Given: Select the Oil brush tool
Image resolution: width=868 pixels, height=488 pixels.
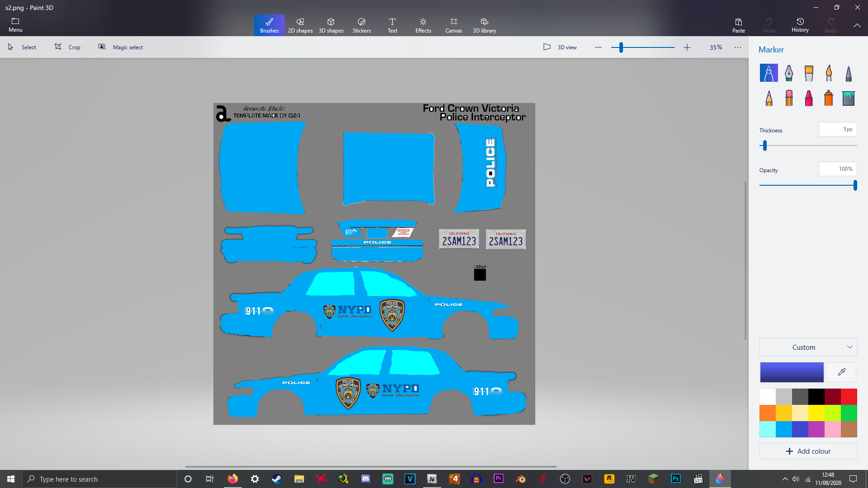Looking at the screenshot, I should [x=809, y=73].
